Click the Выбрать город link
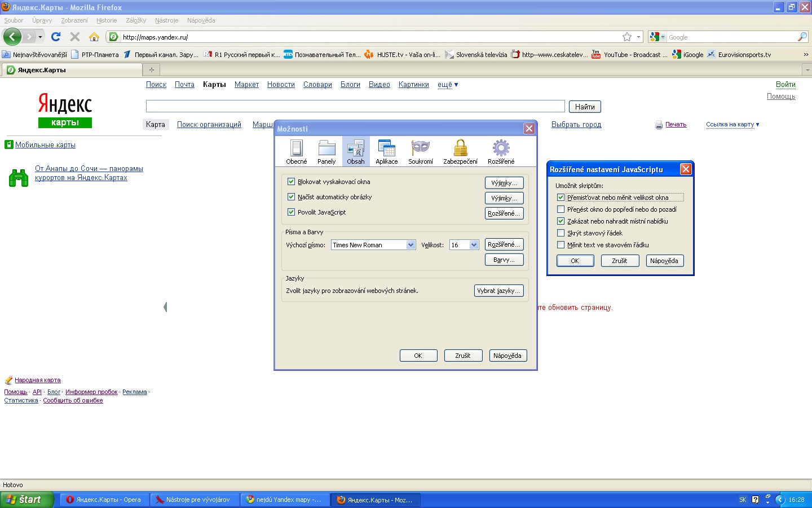 pyautogui.click(x=576, y=125)
